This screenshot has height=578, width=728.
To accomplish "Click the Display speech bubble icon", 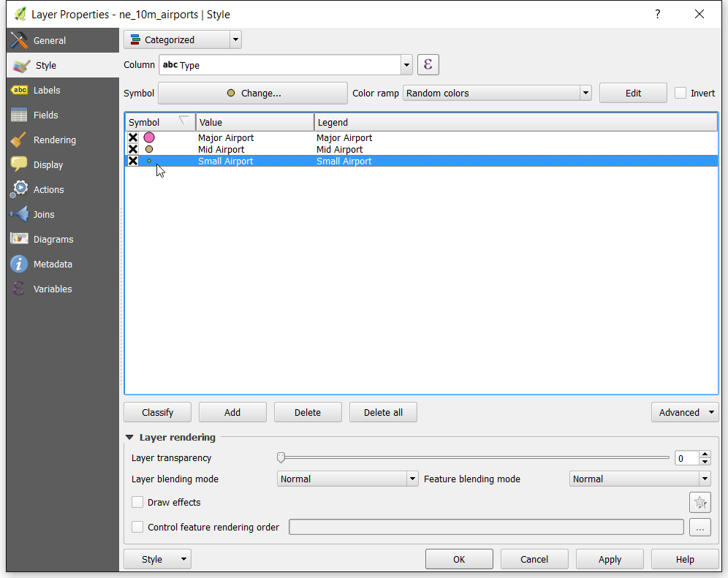I will click(19, 164).
